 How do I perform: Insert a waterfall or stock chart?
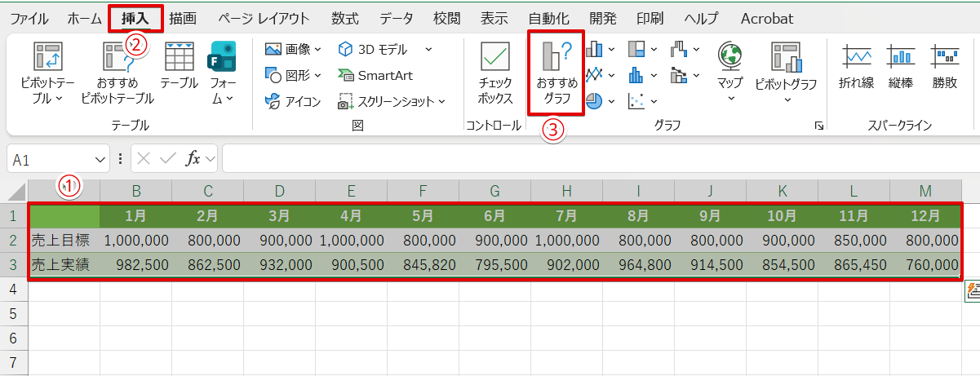point(685,50)
